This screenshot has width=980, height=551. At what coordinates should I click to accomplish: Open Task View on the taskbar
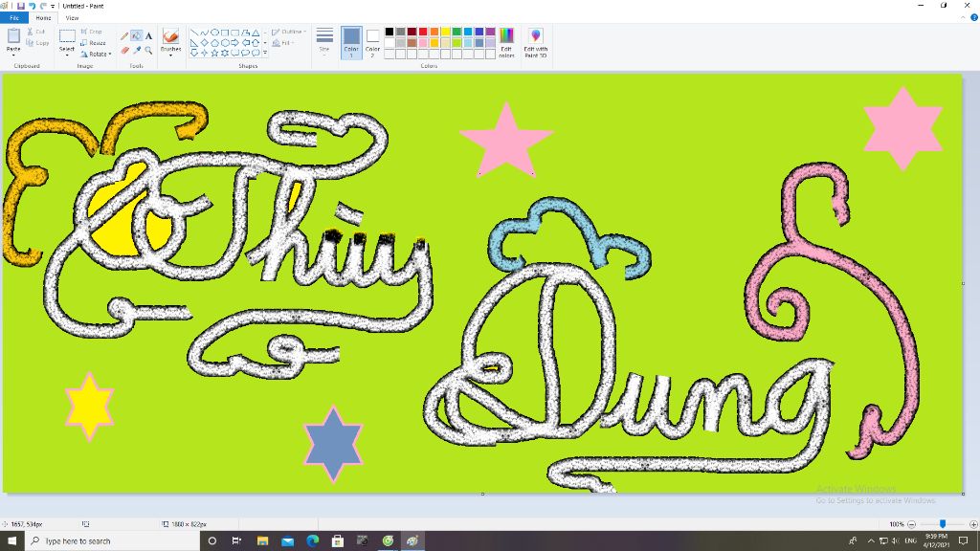236,541
